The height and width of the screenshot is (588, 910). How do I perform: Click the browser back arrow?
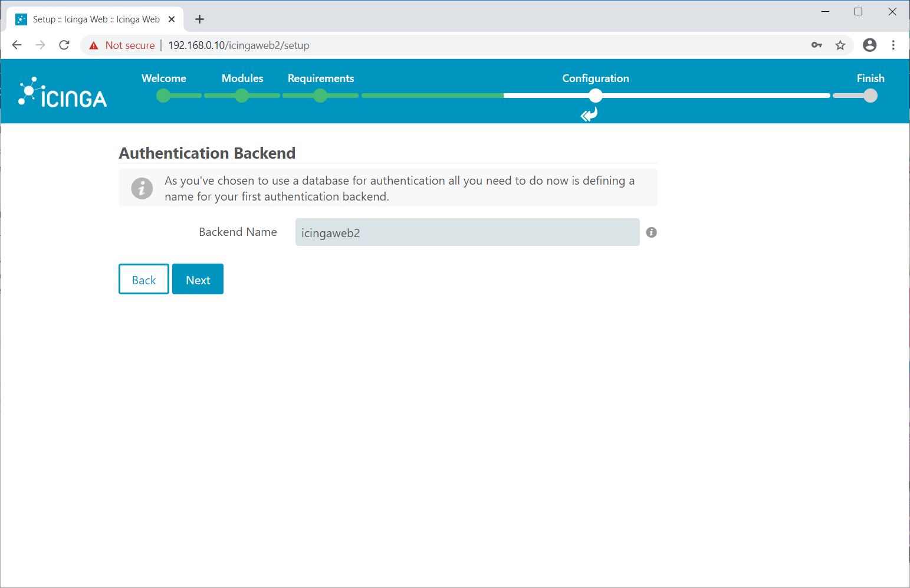(x=17, y=45)
